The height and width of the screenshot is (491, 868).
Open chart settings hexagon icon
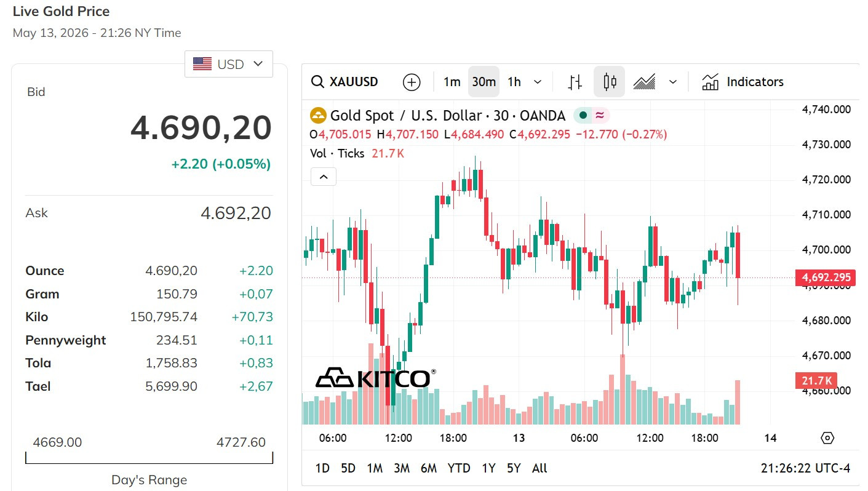[x=828, y=438]
